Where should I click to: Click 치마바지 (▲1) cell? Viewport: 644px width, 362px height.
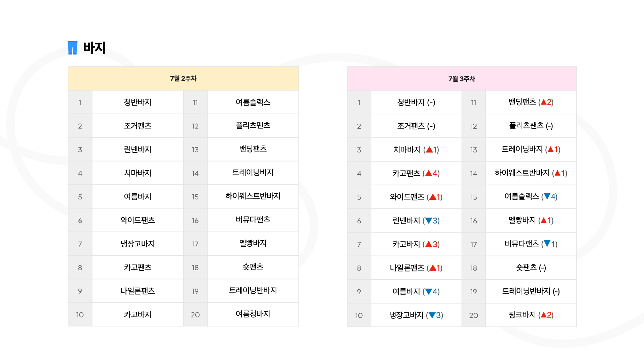416,149
